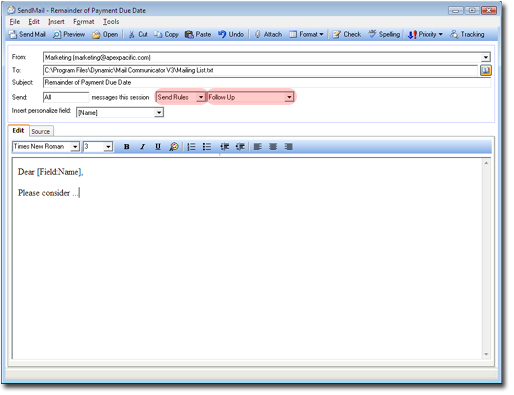Open the File menu

(x=15, y=22)
